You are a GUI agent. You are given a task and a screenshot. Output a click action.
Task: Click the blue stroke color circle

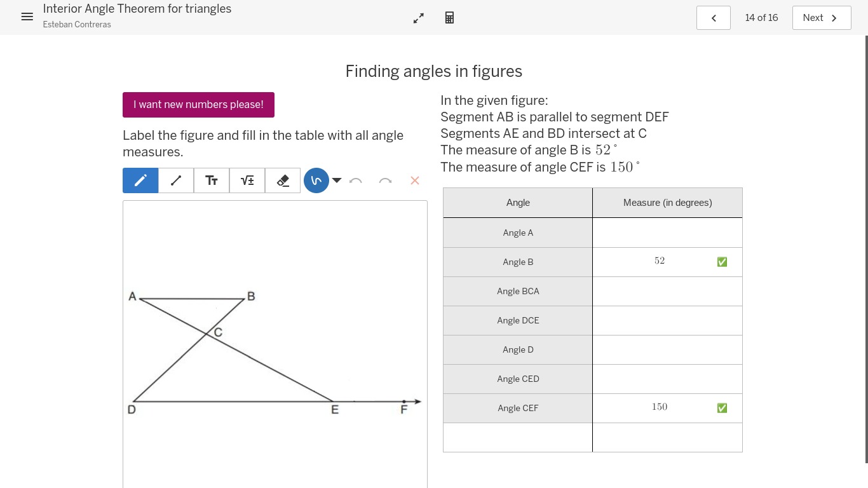(316, 180)
